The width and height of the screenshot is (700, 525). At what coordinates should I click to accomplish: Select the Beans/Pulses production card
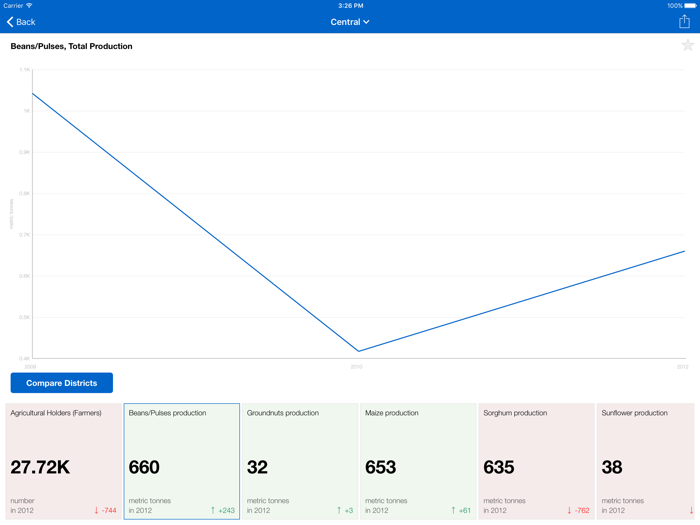pos(182,461)
